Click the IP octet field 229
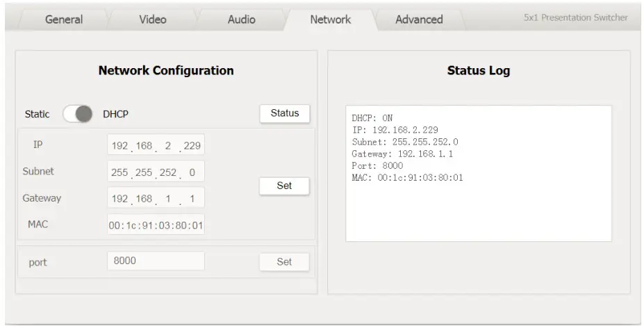The image size is (644, 326). (192, 145)
